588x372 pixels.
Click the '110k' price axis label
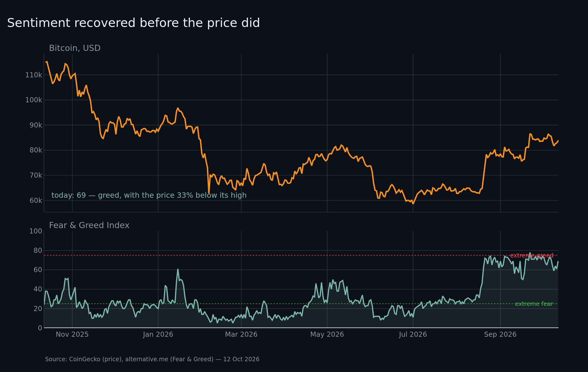tap(34, 75)
